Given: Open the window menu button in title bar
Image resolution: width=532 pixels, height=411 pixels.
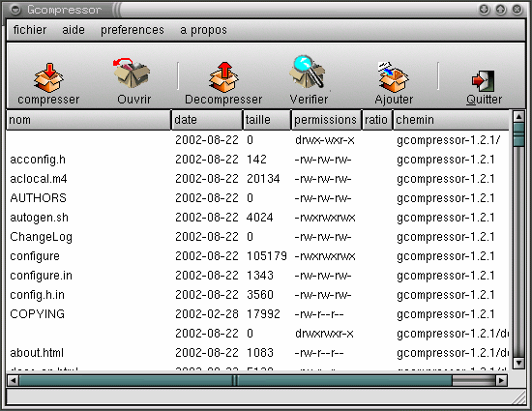Looking at the screenshot, I should click(x=15, y=10).
